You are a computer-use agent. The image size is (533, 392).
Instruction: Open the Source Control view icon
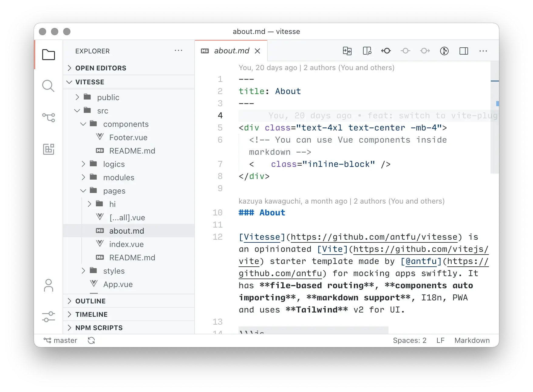pyautogui.click(x=49, y=117)
